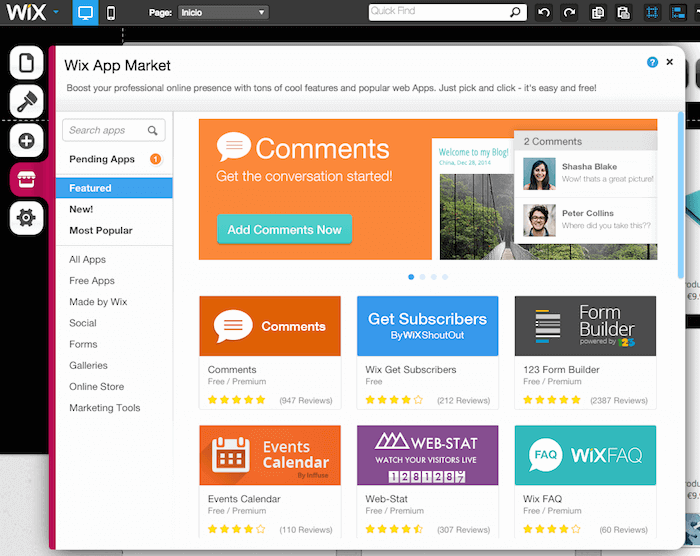Toggle the grid lines toolbar icon
700x556 pixels.
click(652, 13)
